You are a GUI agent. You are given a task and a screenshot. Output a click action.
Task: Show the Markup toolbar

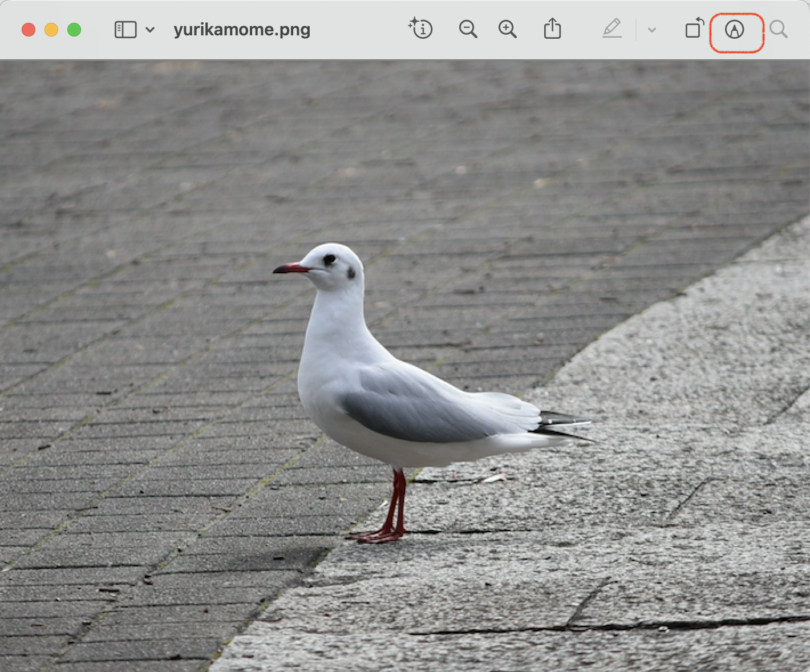(735, 29)
